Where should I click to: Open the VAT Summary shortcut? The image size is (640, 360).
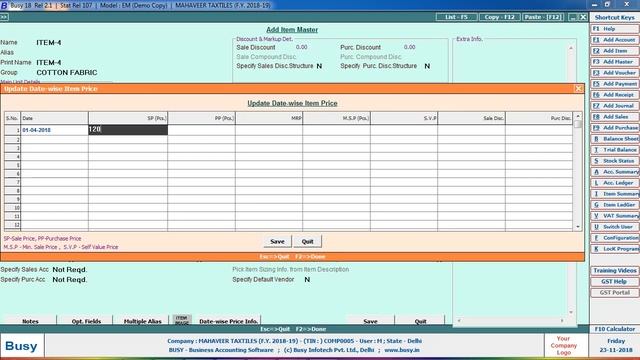pos(615,216)
